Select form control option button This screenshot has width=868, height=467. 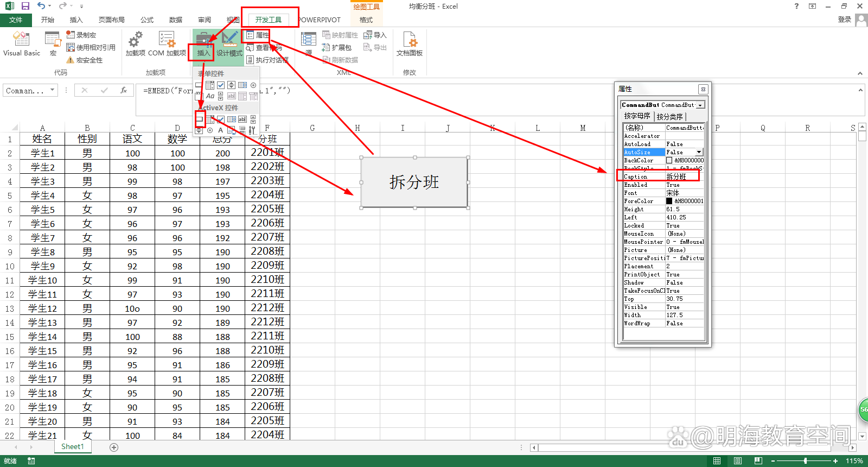[x=253, y=85]
